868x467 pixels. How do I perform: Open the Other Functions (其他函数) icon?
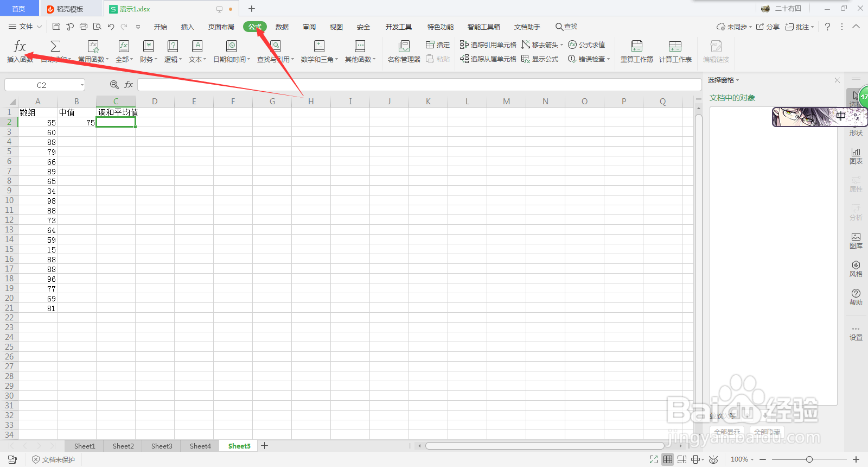click(x=360, y=46)
